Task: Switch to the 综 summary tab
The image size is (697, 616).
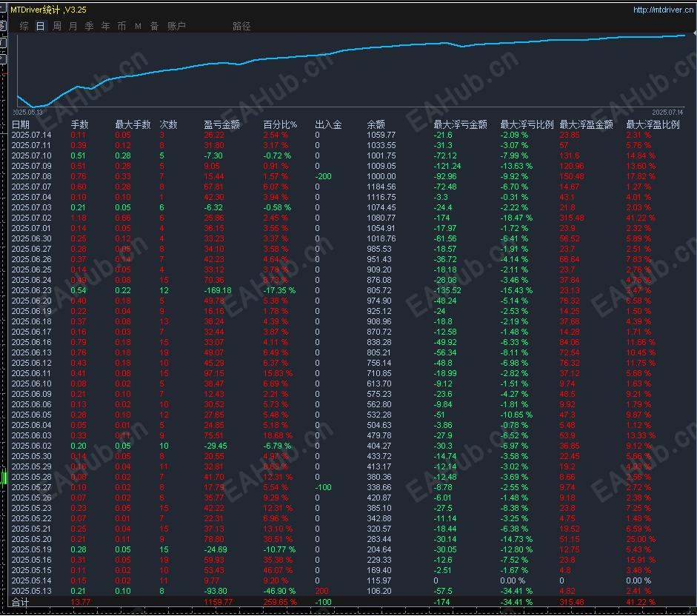Action: coord(24,26)
